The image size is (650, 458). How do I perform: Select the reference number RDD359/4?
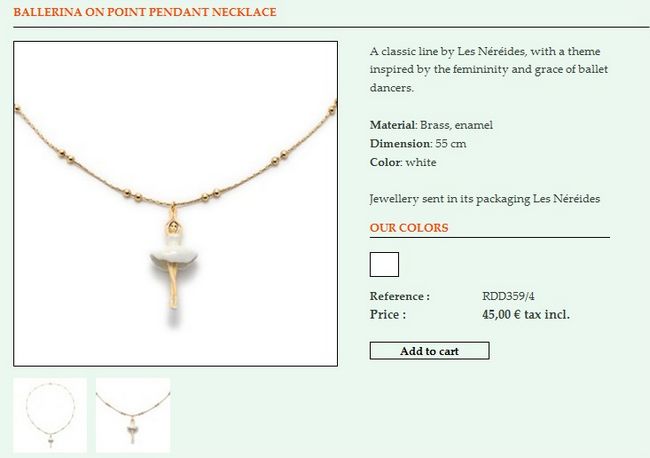508,296
